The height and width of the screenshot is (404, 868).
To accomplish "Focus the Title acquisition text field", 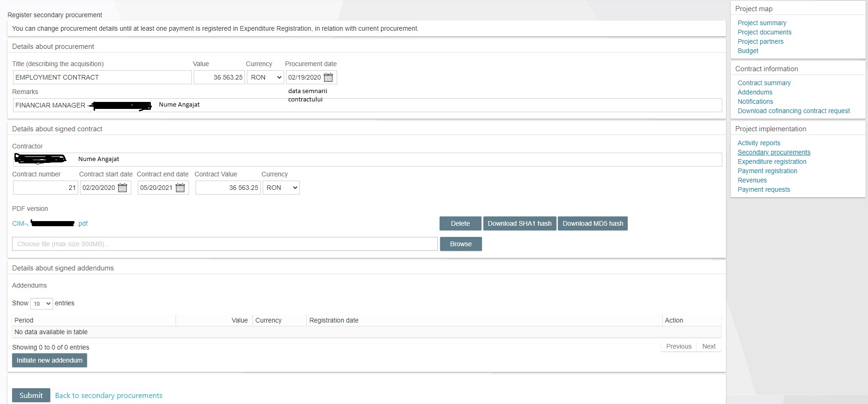I will point(102,78).
